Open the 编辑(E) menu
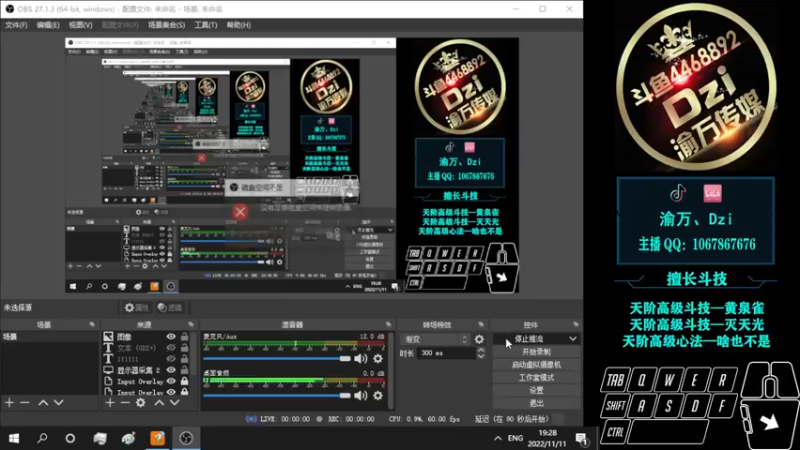This screenshot has height=450, width=800. pyautogui.click(x=47, y=25)
